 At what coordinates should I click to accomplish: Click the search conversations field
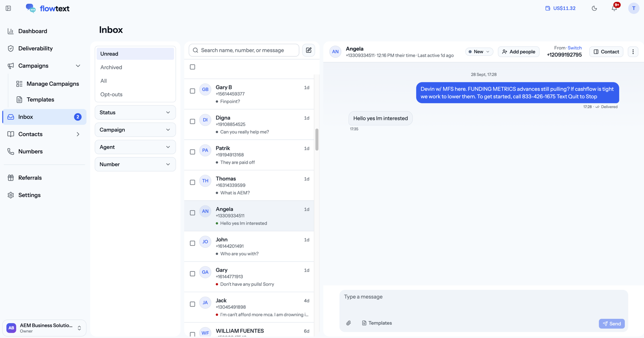tap(244, 50)
